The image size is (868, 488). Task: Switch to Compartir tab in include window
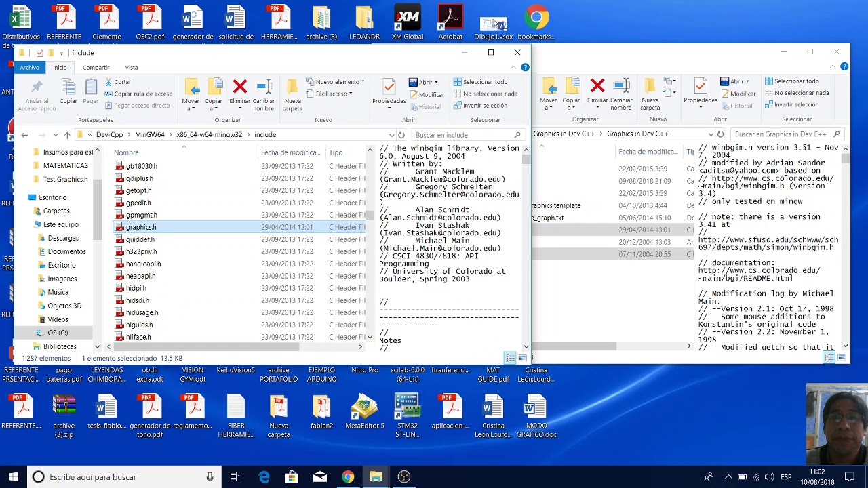[96, 67]
